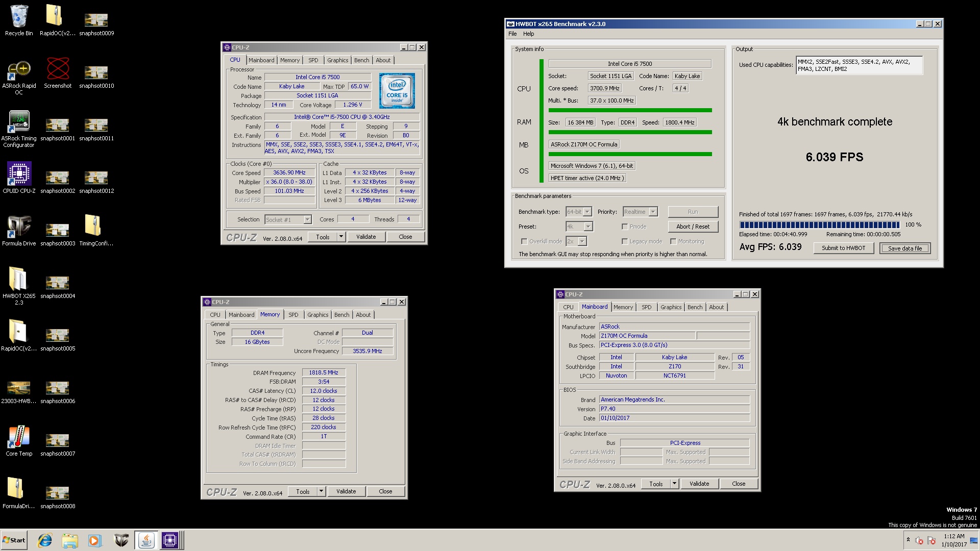Click the Abort / Reset button
The image size is (980, 551).
pos(693,227)
